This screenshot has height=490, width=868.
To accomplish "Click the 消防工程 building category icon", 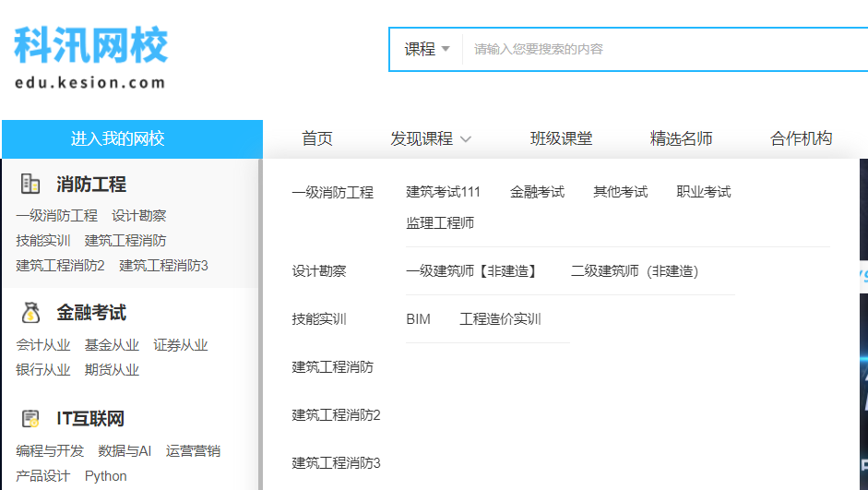I will (30, 184).
